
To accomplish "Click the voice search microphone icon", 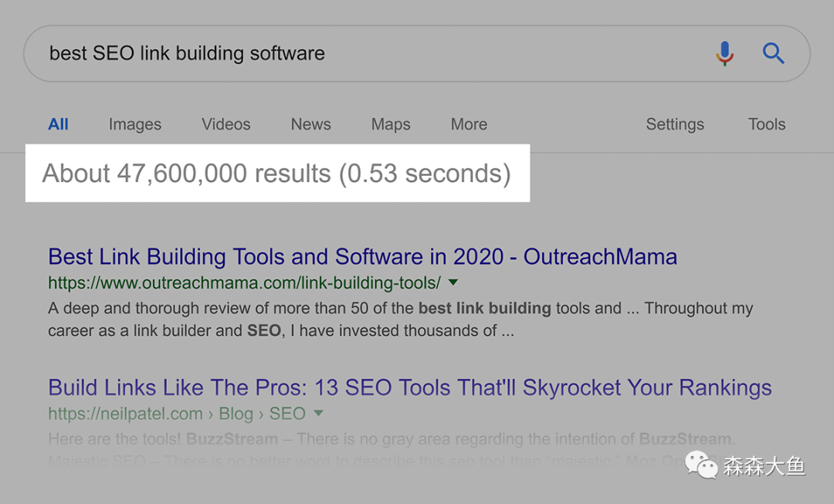I will pos(724,53).
